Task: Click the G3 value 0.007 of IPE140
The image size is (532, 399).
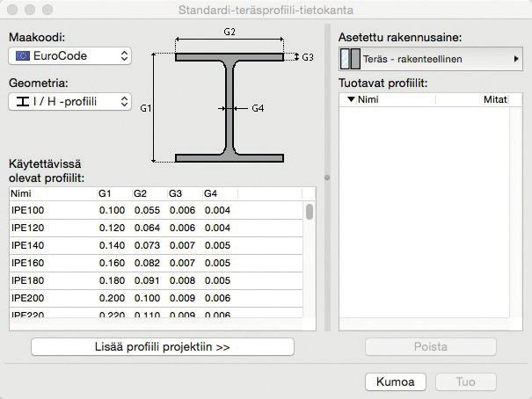Action: 183,245
